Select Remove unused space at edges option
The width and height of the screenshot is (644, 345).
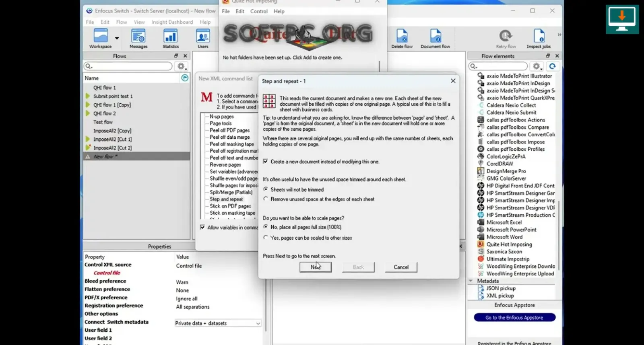pyautogui.click(x=265, y=199)
